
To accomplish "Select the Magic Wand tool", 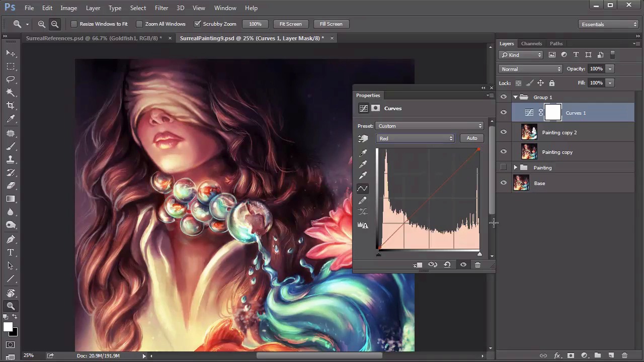I will [x=11, y=93].
